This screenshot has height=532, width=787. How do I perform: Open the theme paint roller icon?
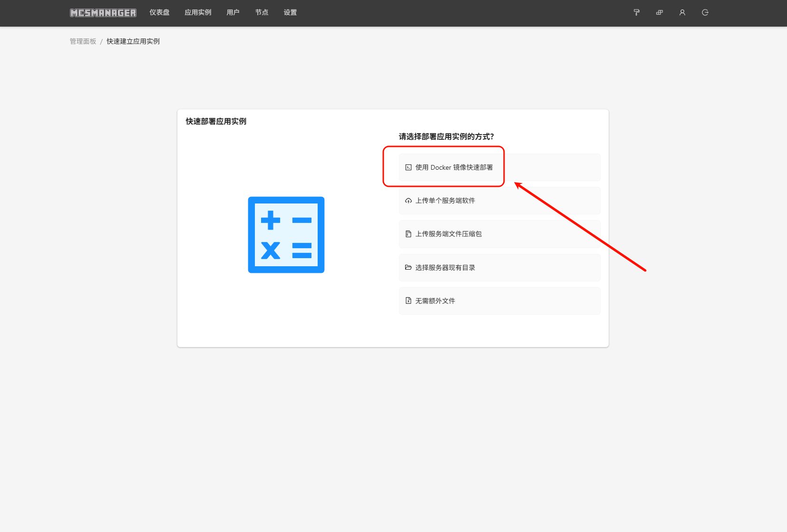click(636, 12)
